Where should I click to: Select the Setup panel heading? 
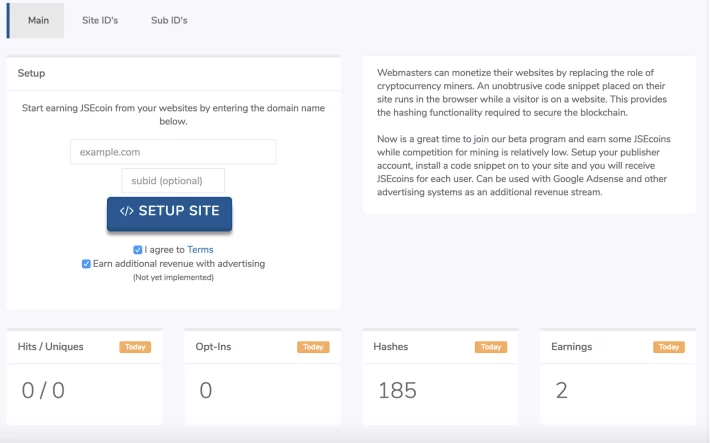point(31,73)
